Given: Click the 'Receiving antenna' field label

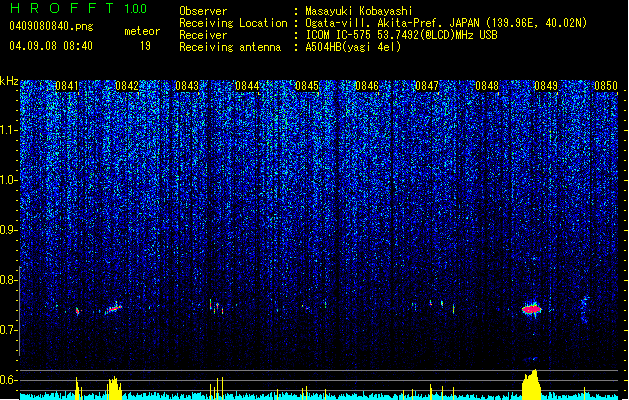Looking at the screenshot, I should pyautogui.click(x=230, y=47).
